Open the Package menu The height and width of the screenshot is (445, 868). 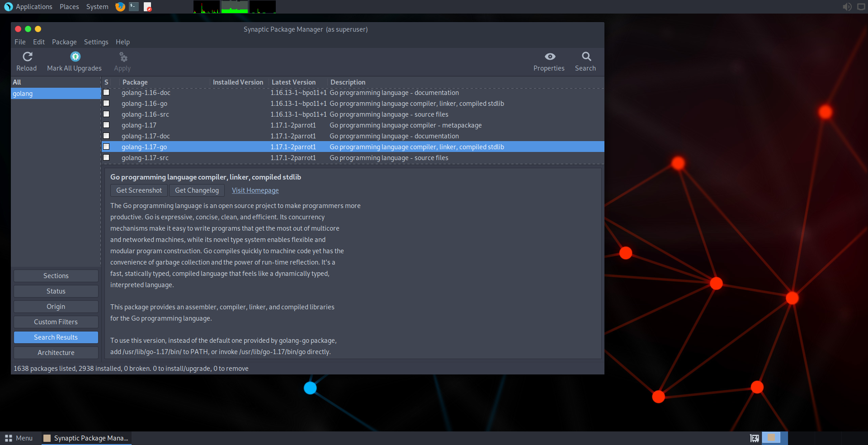(64, 42)
